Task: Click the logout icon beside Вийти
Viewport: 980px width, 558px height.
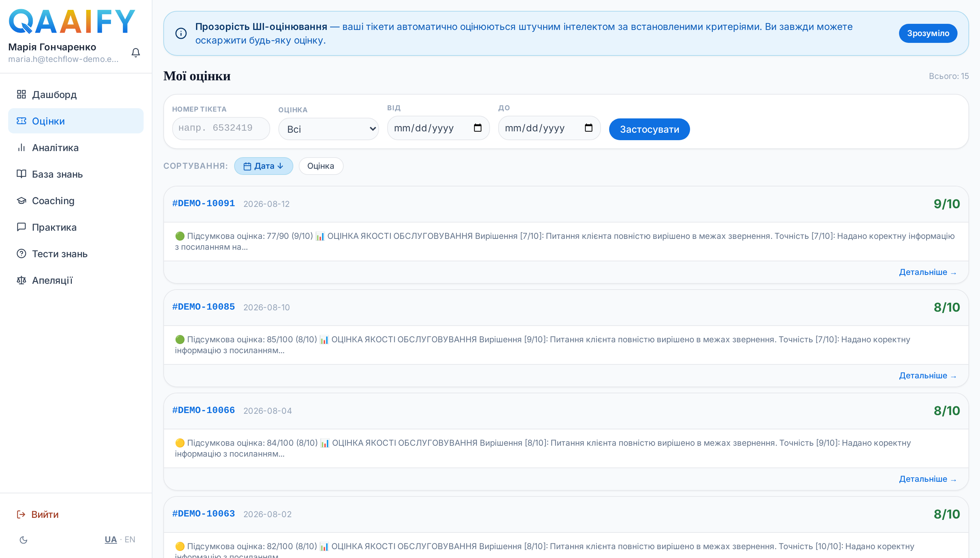Action: pyautogui.click(x=21, y=514)
